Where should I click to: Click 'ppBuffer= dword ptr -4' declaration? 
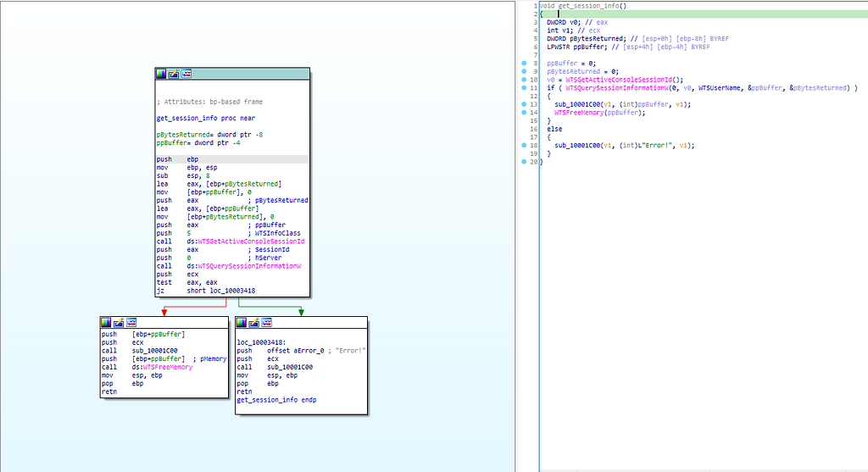click(x=198, y=142)
